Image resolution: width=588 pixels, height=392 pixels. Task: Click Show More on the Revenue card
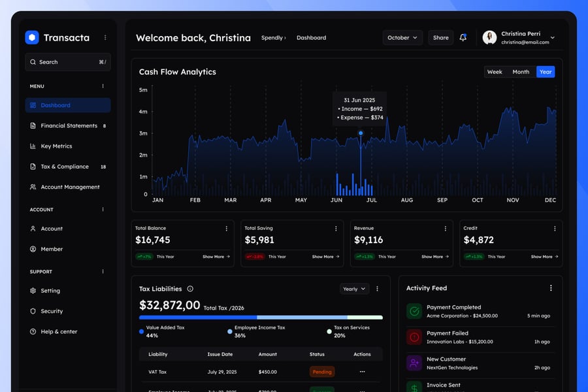pyautogui.click(x=434, y=257)
